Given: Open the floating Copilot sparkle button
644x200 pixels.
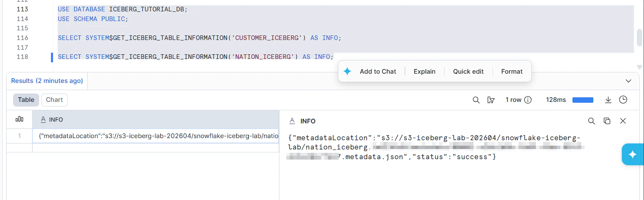Looking at the screenshot, I should click(632, 155).
